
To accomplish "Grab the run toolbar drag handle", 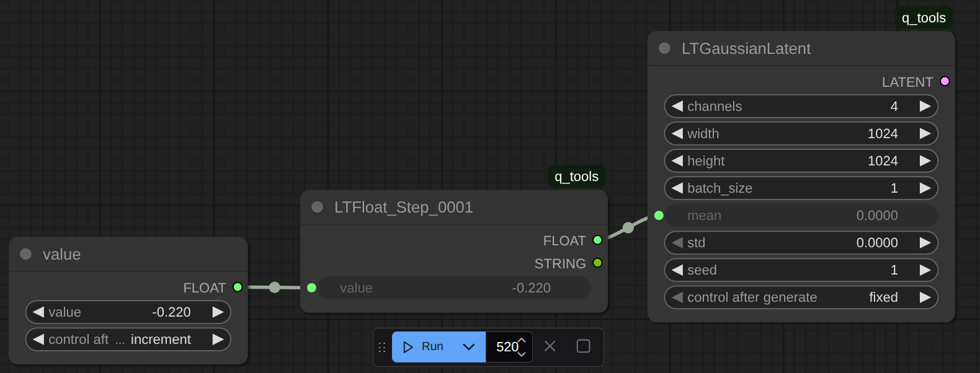I will click(382, 347).
